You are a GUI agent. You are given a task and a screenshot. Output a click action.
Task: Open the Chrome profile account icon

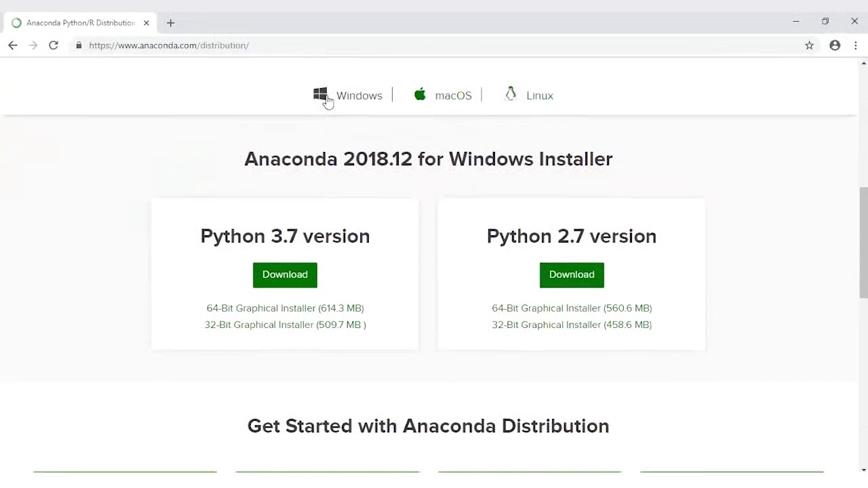[x=835, y=45]
